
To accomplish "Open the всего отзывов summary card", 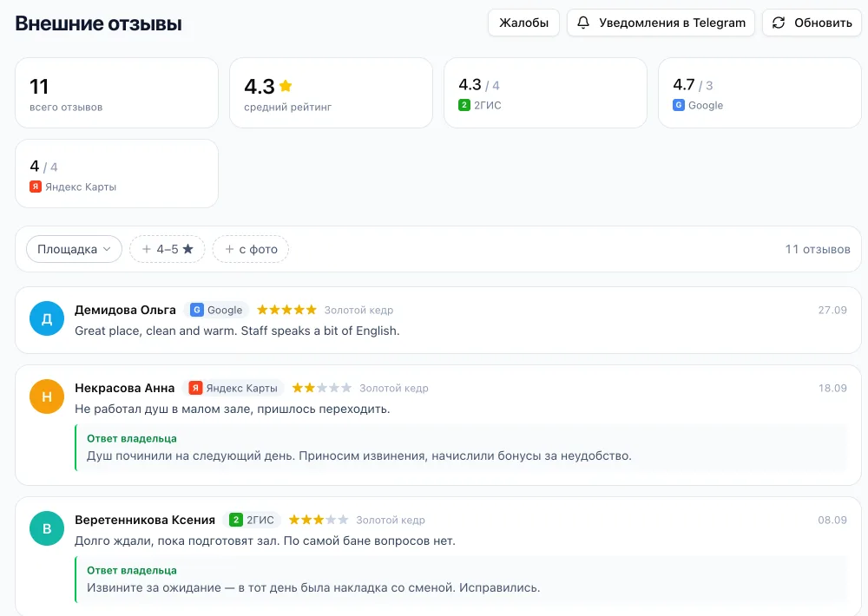I will coord(117,93).
